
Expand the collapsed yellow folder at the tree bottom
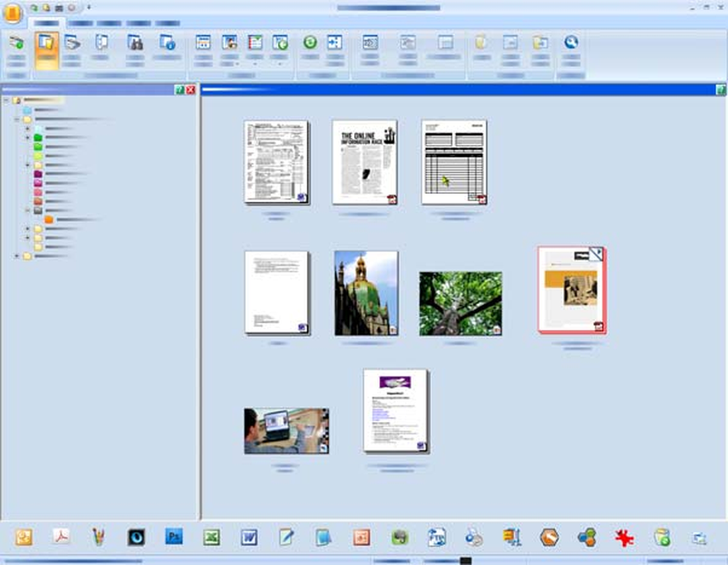pos(17,256)
